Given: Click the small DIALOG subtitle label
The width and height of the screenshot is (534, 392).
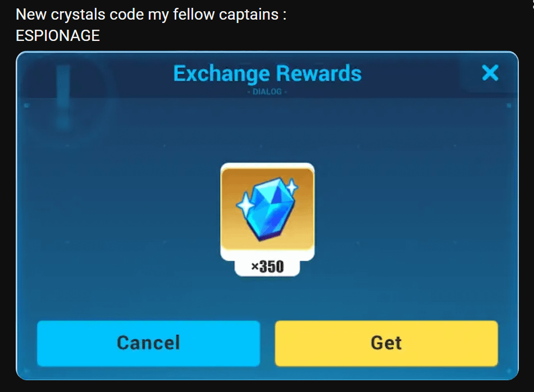Looking at the screenshot, I should coord(267,91).
